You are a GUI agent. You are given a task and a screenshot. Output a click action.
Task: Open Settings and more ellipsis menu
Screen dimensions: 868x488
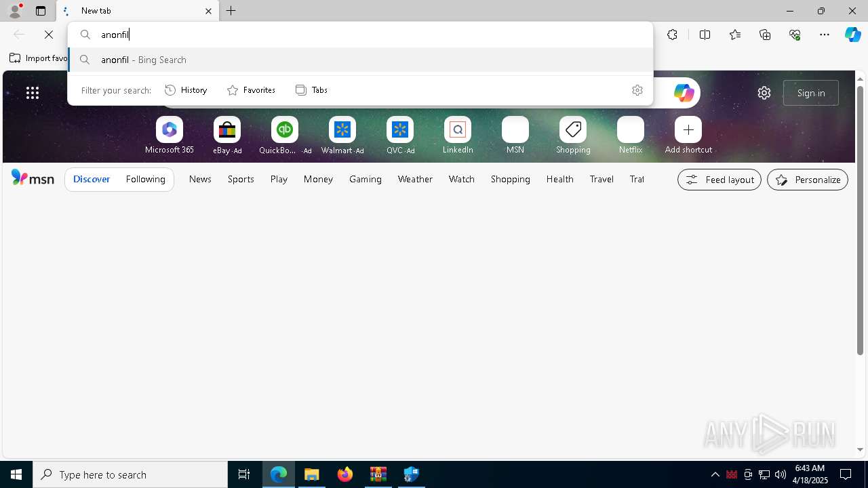(825, 35)
